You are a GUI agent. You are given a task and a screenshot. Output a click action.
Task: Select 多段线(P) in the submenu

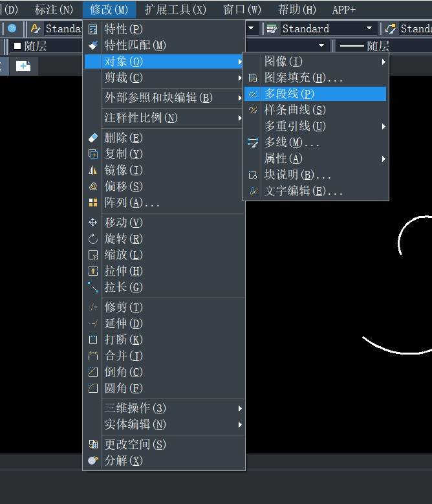click(x=316, y=94)
